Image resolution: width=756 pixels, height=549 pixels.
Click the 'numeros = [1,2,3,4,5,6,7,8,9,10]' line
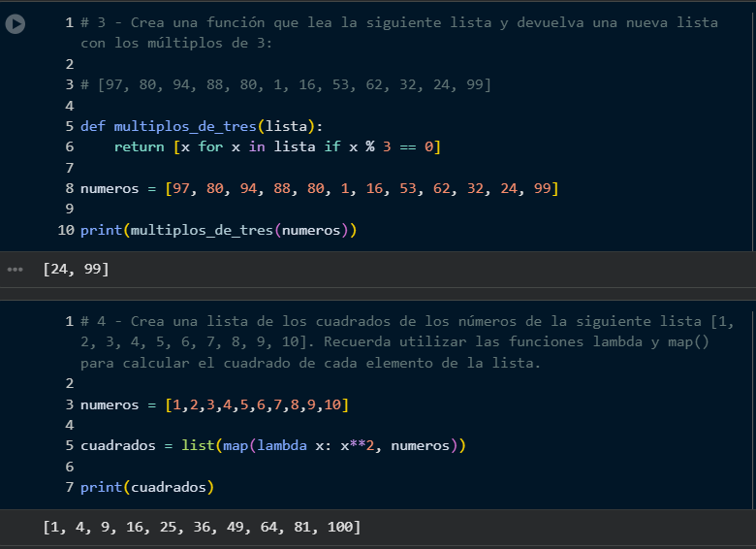[x=214, y=404]
